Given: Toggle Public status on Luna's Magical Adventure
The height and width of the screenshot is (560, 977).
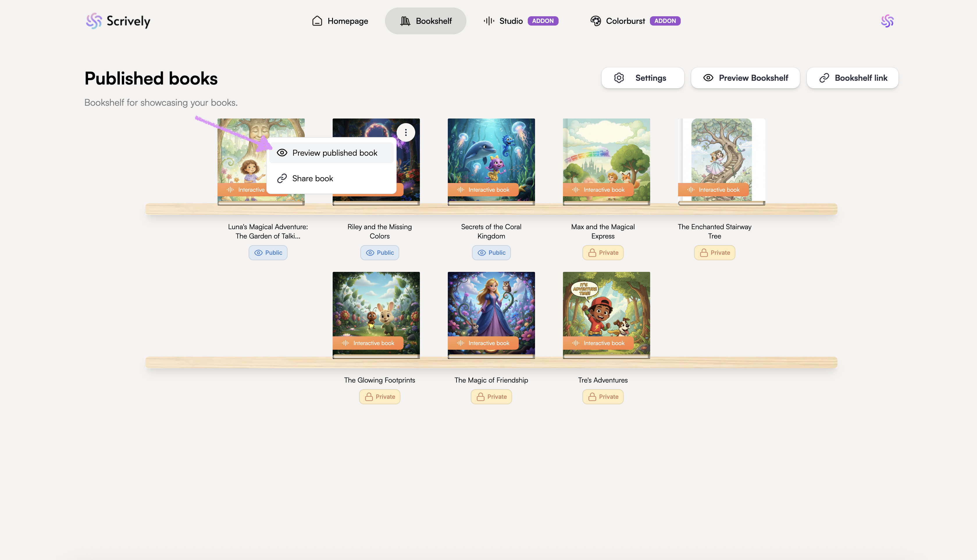Looking at the screenshot, I should 268,253.
